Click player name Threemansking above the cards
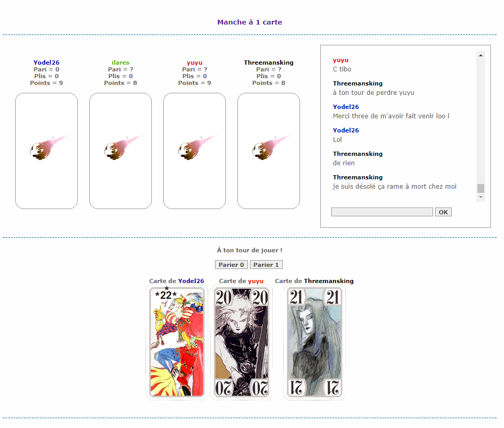 (x=269, y=63)
